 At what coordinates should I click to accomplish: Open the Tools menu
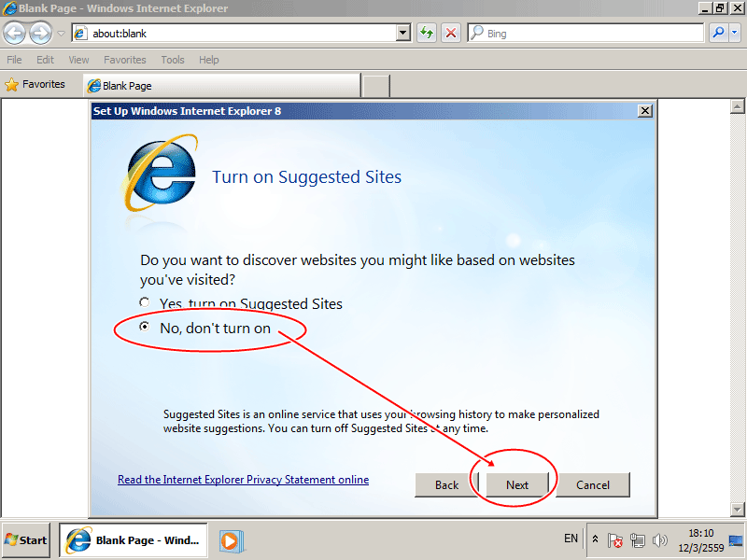coord(173,60)
